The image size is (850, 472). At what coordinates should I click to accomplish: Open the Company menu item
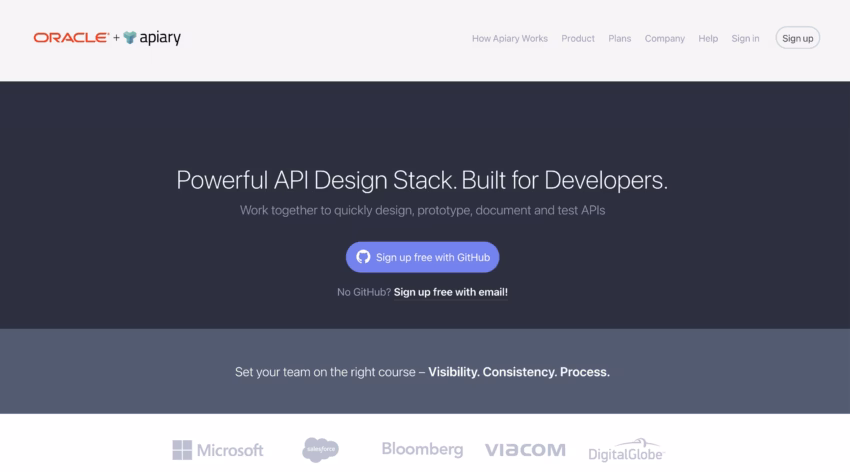click(665, 39)
